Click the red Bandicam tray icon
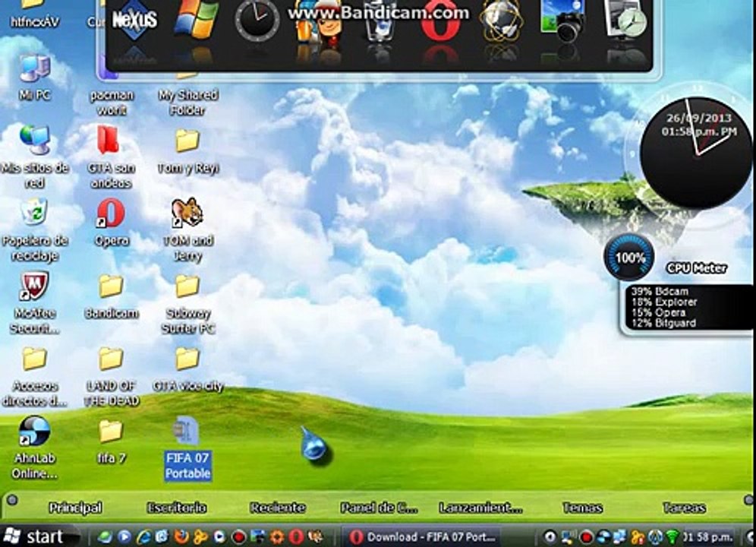The width and height of the screenshot is (756, 547). [586, 537]
